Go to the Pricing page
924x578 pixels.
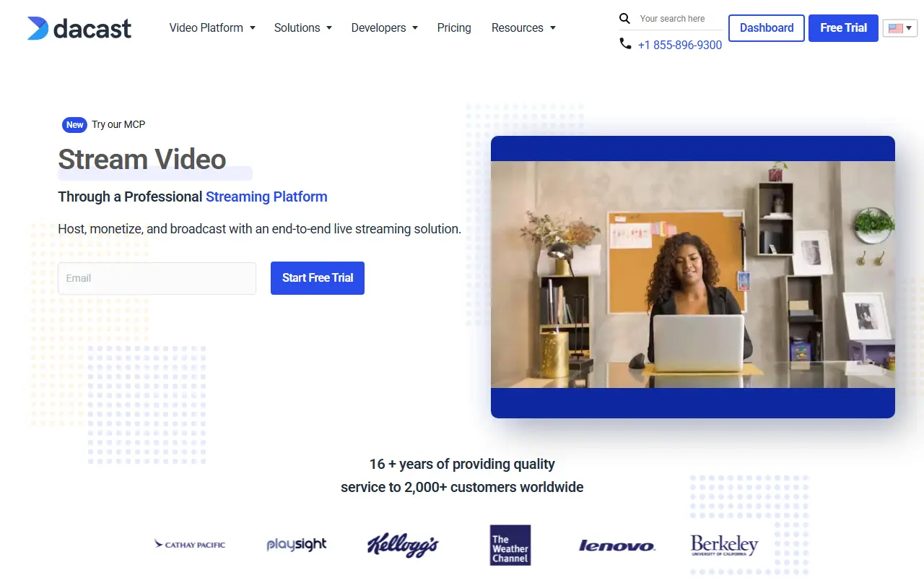(454, 28)
